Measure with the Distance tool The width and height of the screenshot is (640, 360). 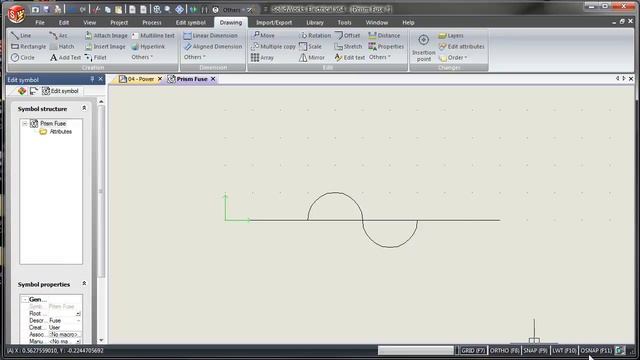tap(384, 36)
